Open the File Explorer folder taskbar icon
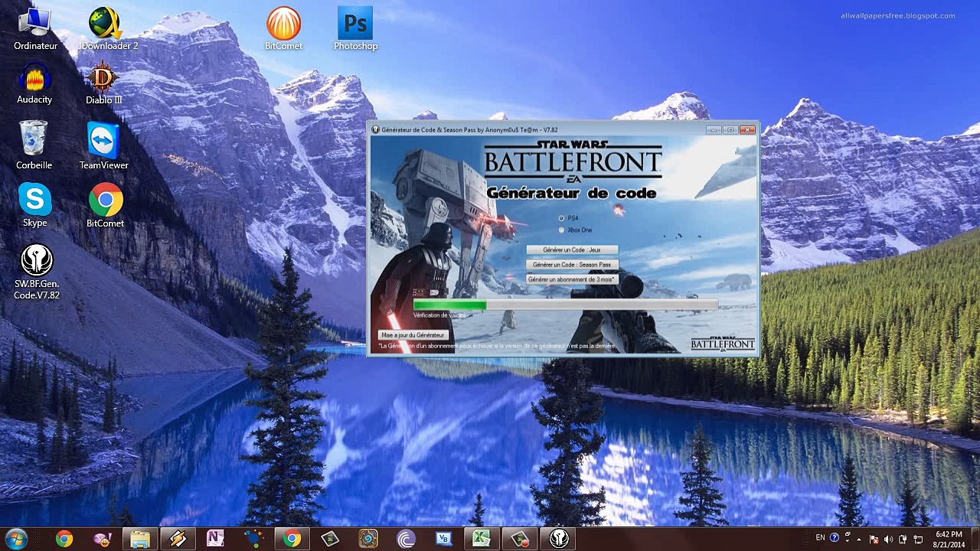This screenshot has width=980, height=551. click(x=140, y=539)
